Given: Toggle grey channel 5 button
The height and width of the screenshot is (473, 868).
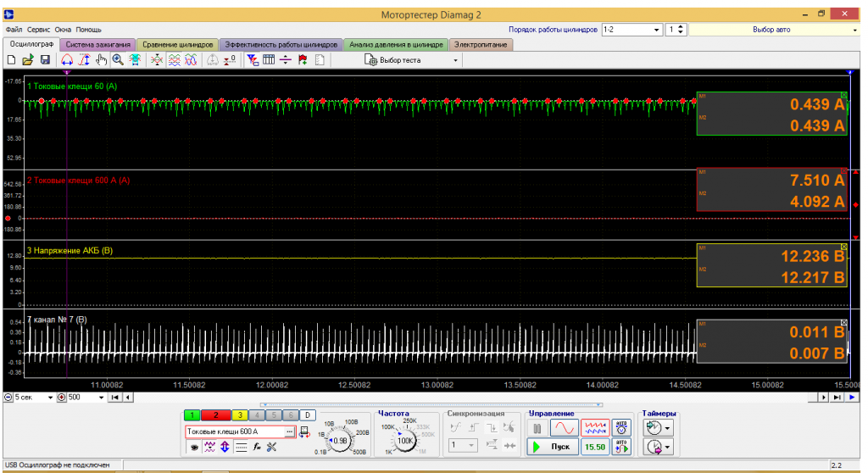Looking at the screenshot, I should click(x=274, y=415).
